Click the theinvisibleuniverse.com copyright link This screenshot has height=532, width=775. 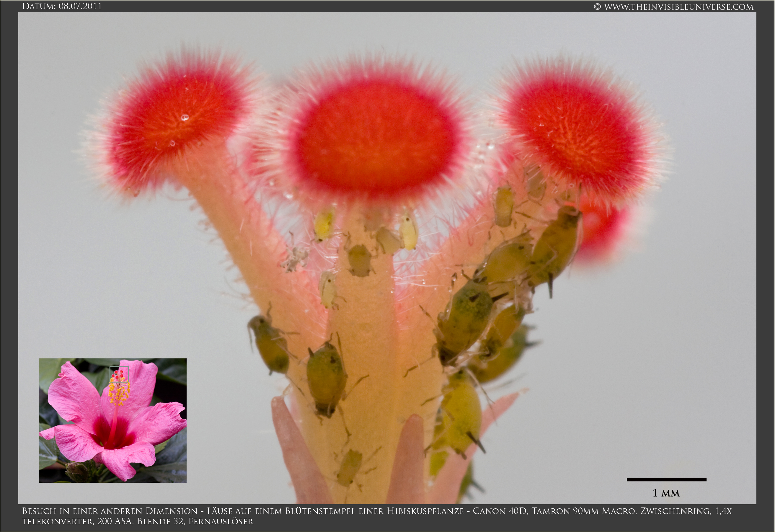click(x=673, y=7)
